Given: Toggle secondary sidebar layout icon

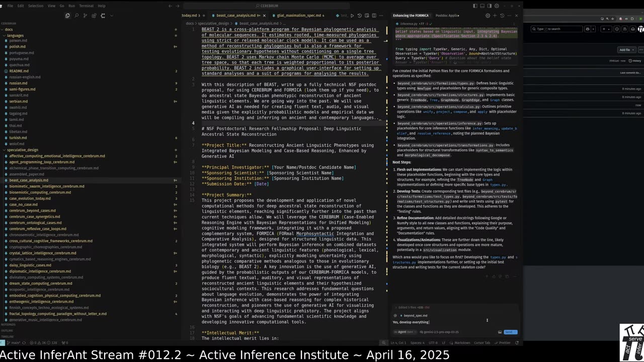Looking at the screenshot, I should [x=489, y=6].
